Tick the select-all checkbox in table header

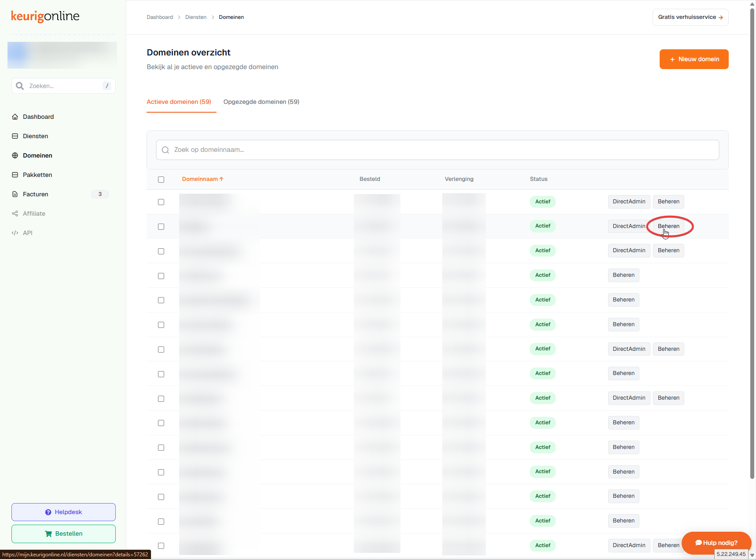pyautogui.click(x=161, y=180)
